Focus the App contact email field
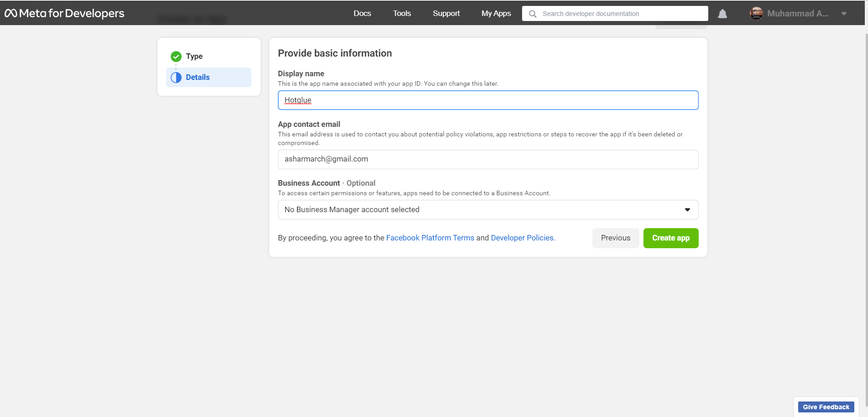868x417 pixels. point(488,159)
